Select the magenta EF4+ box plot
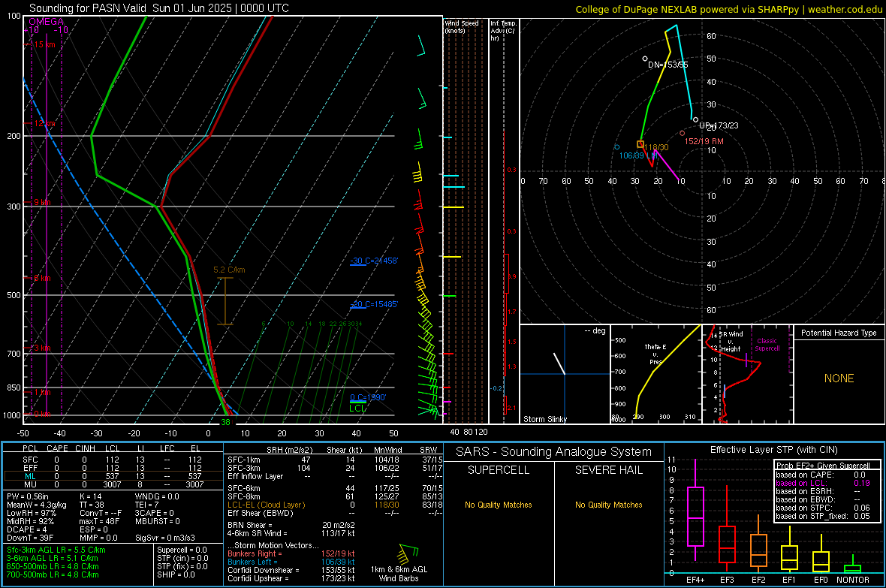886x588 pixels. tap(695, 510)
